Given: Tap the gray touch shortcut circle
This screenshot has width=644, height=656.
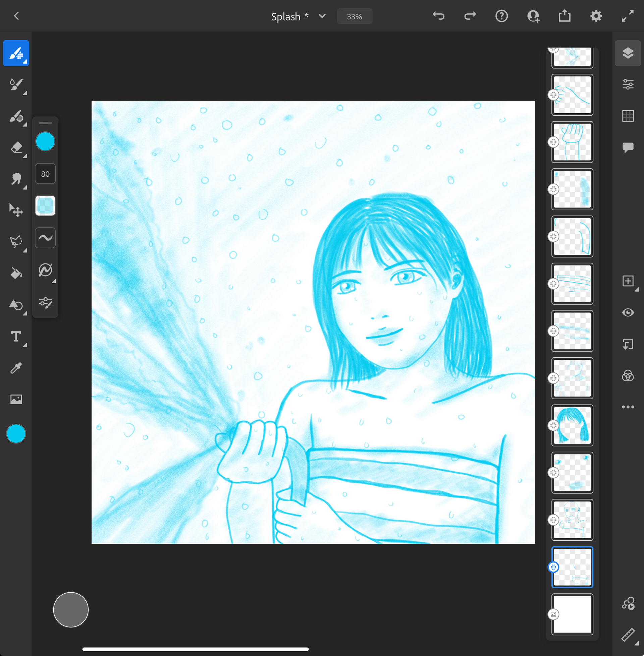Looking at the screenshot, I should point(71,610).
